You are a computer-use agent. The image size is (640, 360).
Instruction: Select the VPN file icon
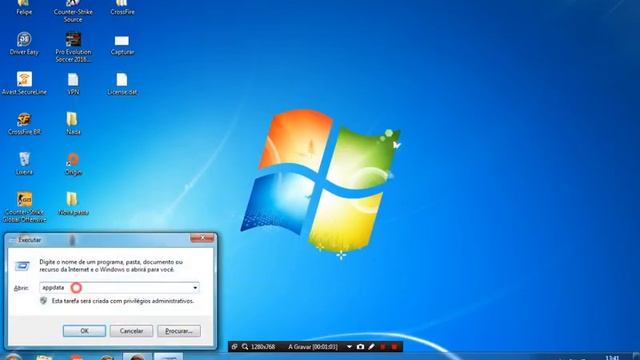point(73,84)
